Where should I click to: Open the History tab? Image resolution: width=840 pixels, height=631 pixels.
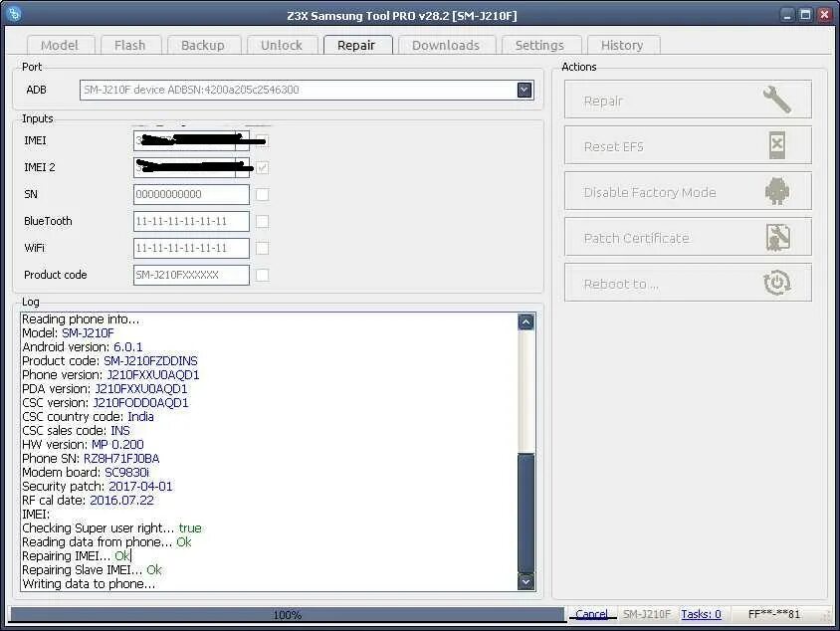(622, 45)
